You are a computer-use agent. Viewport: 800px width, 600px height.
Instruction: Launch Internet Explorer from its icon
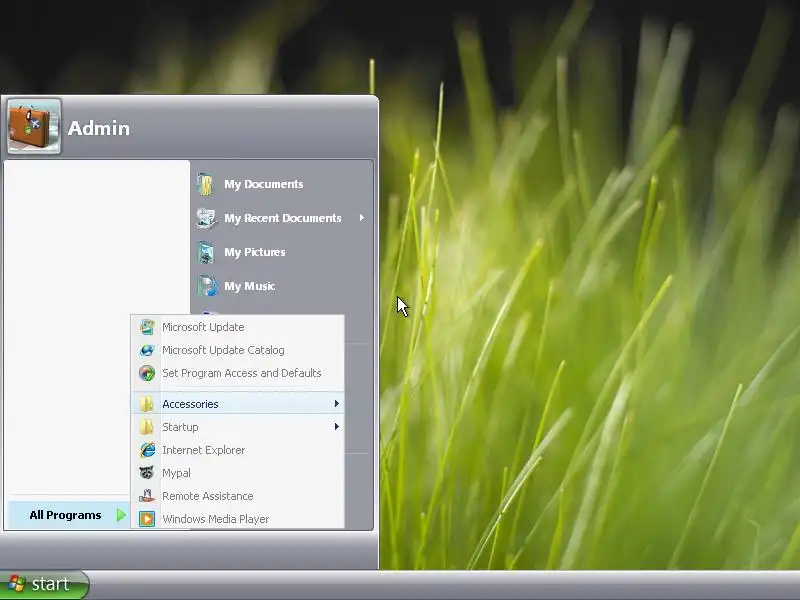tap(147, 449)
